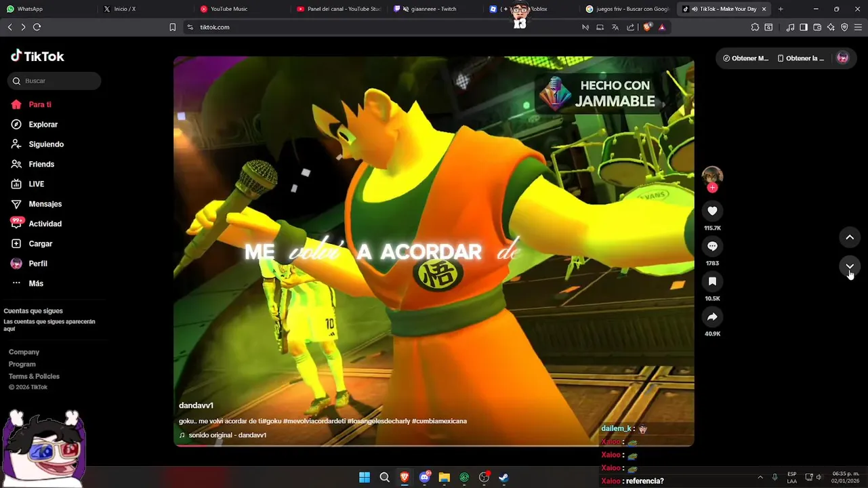Expand Terms & Policies footer section
Viewport: 868px width, 488px height.
pos(34,377)
